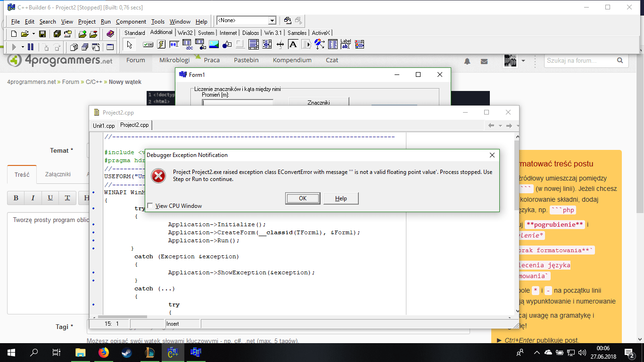This screenshot has height=362, width=644.
Task: Click the Open file folder icon
Action: 25,33
